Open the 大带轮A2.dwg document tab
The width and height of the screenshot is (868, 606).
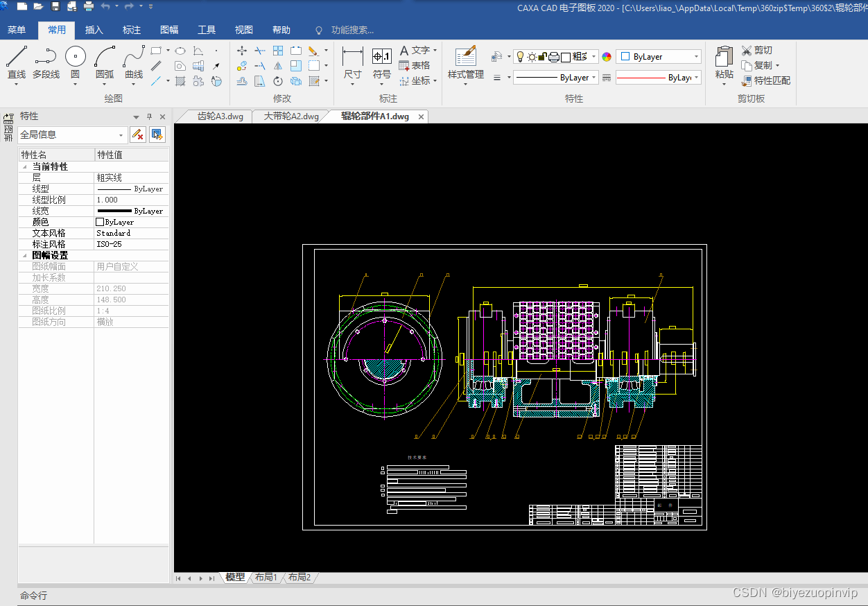[291, 116]
